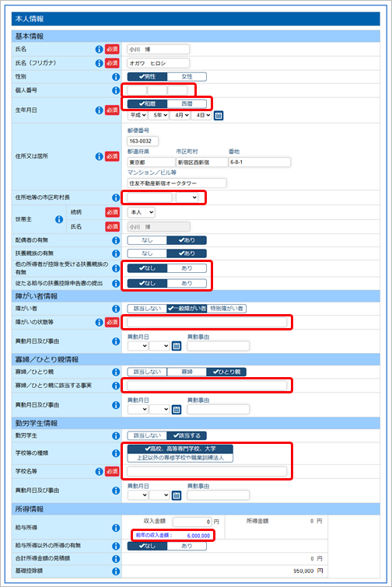This screenshot has width=392, height=587.
Task: Click info icon for 学校名等
Action: coord(99,472)
